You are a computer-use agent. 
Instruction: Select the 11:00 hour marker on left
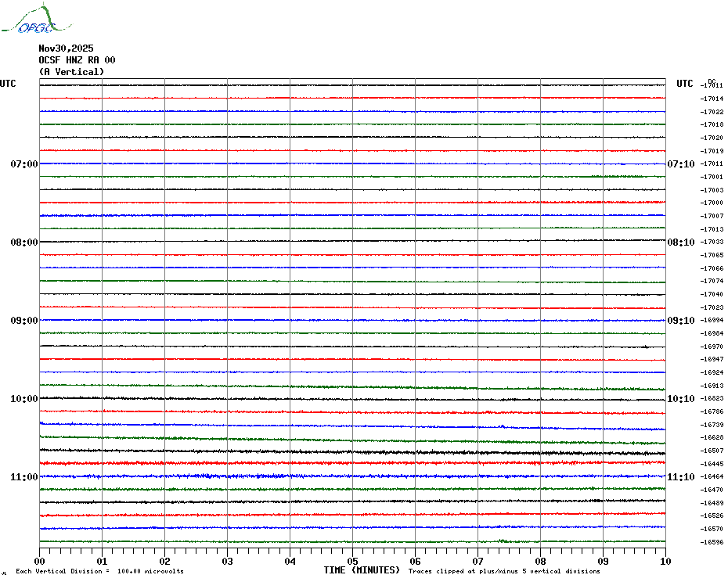coord(24,477)
